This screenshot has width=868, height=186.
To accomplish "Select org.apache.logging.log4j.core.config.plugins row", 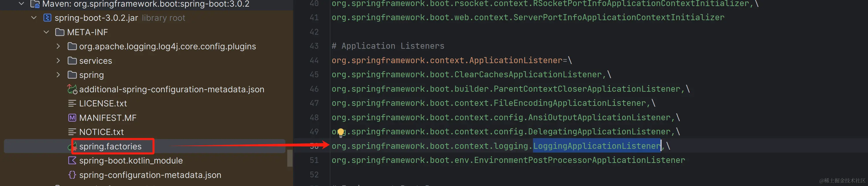I will tap(167, 46).
